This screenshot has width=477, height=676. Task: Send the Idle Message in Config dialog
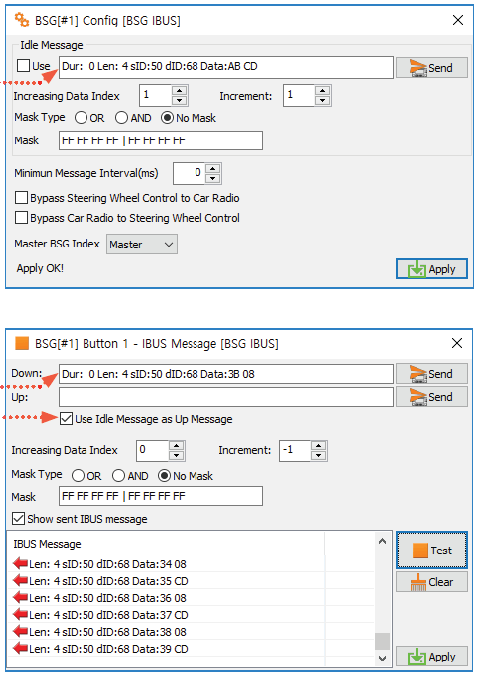pyautogui.click(x=431, y=68)
